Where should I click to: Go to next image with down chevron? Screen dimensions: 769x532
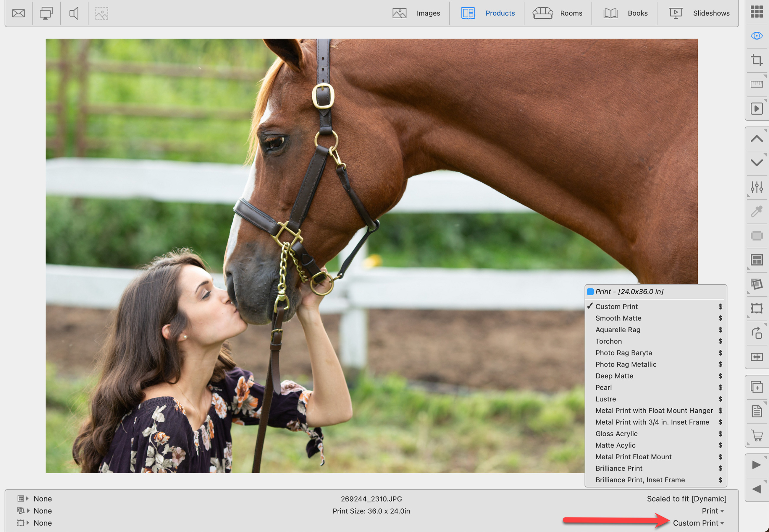point(756,163)
